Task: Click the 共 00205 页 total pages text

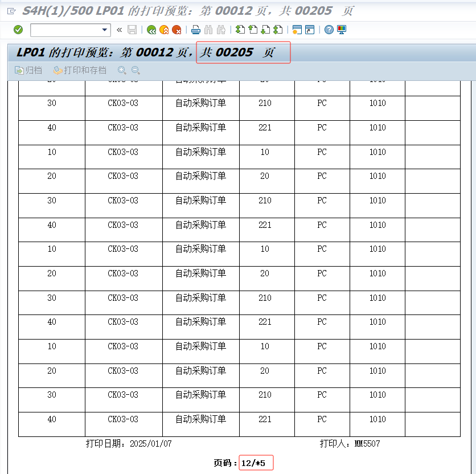Action: 237,52
